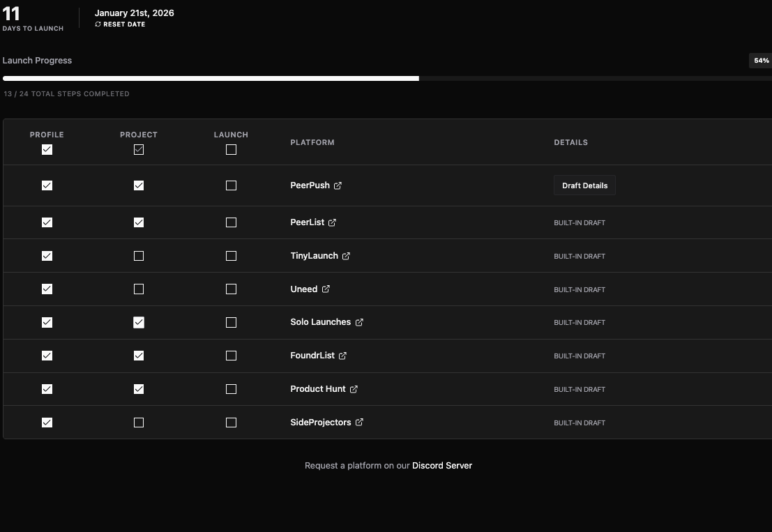Click the Launch Progress bar
772x532 pixels.
(x=386, y=78)
